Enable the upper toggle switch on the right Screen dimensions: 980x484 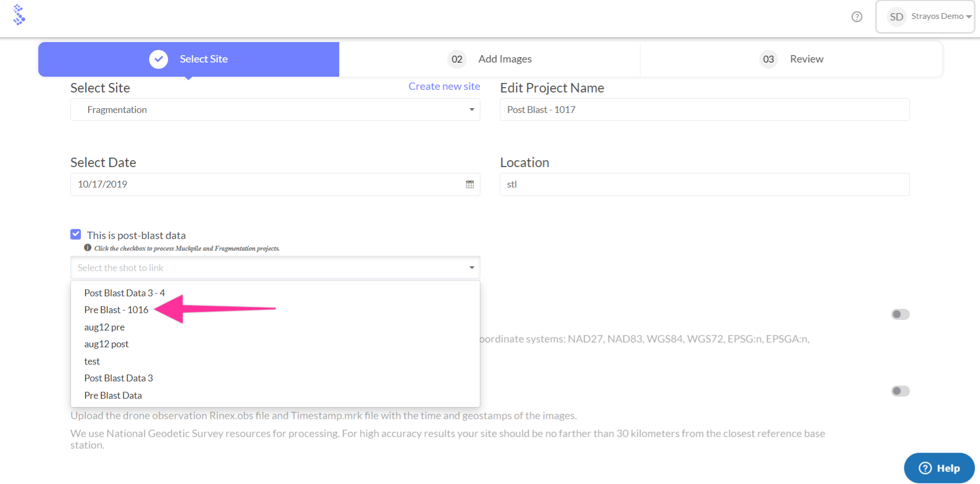click(900, 314)
